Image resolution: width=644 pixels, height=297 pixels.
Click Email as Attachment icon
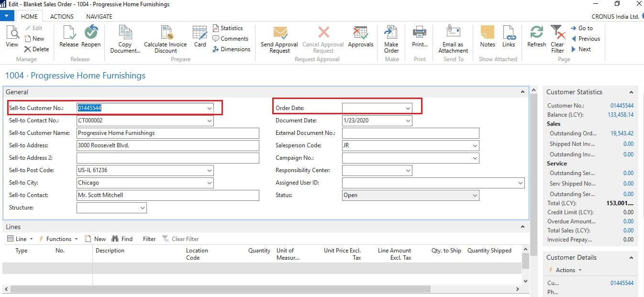click(453, 38)
